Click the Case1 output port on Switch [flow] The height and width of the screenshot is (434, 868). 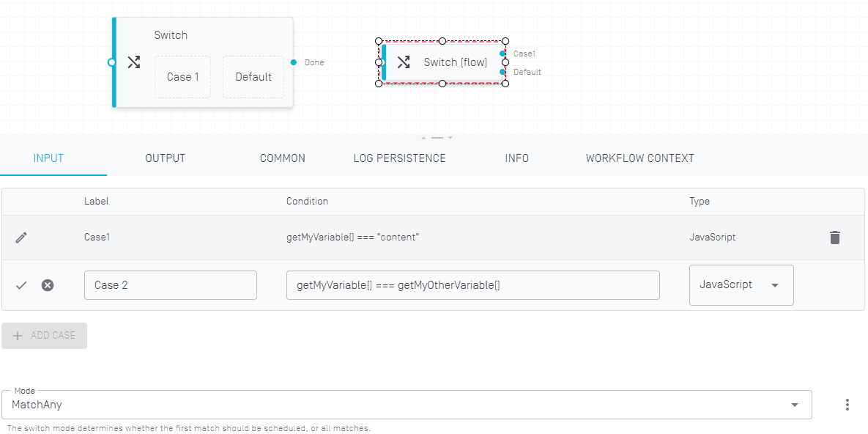502,54
